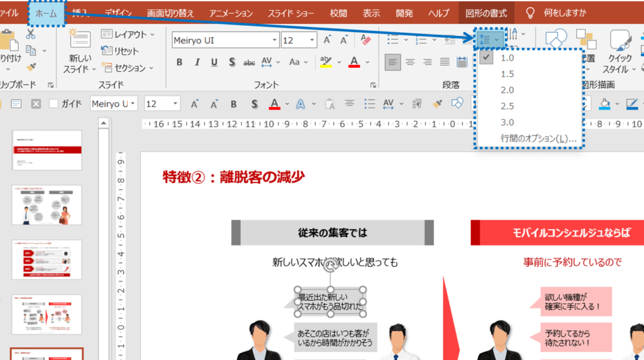This screenshot has height=360, width=644.
Task: Click the quick access bar format painter icon
Action: (438, 104)
